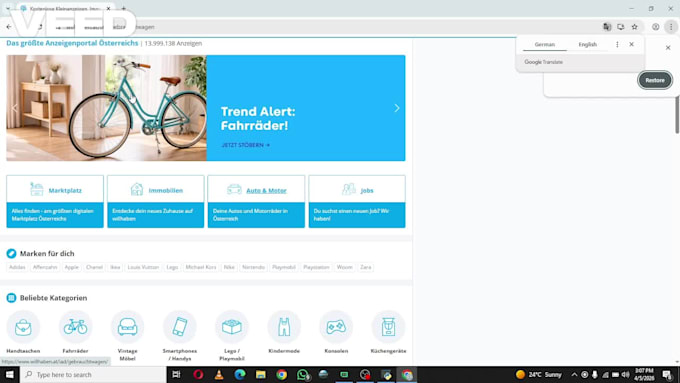680x383 pixels.
Task: Open the Jobs section card
Action: point(357,201)
